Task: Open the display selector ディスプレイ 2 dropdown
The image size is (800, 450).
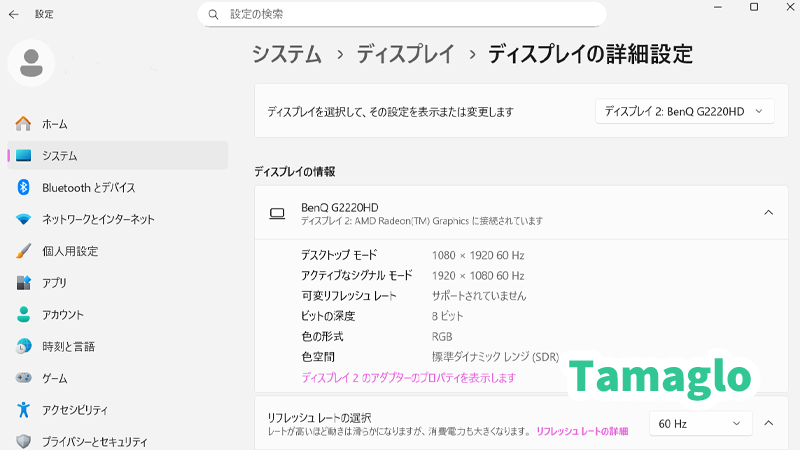Action: (x=684, y=111)
